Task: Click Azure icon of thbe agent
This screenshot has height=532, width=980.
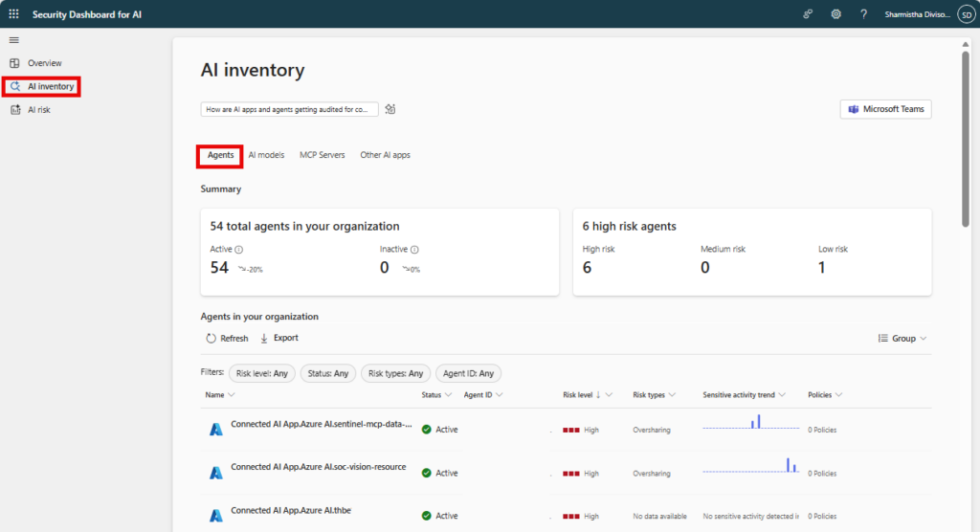Action: [215, 516]
